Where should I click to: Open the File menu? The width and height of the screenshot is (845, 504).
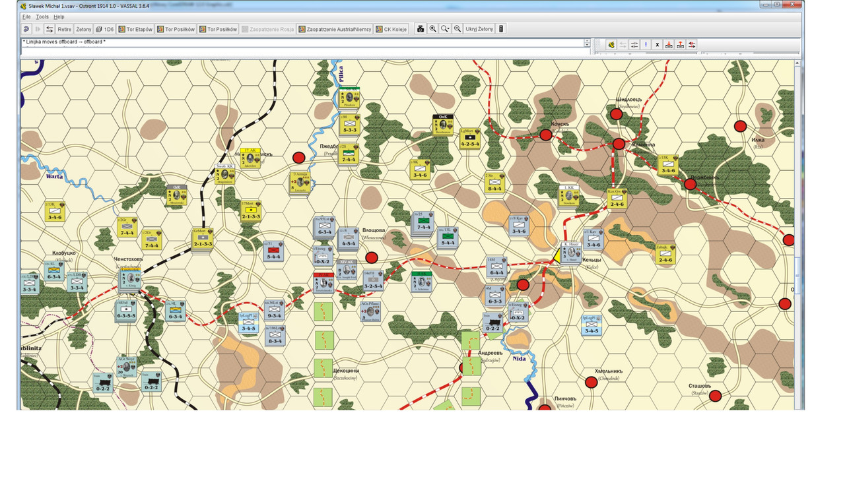pos(26,16)
